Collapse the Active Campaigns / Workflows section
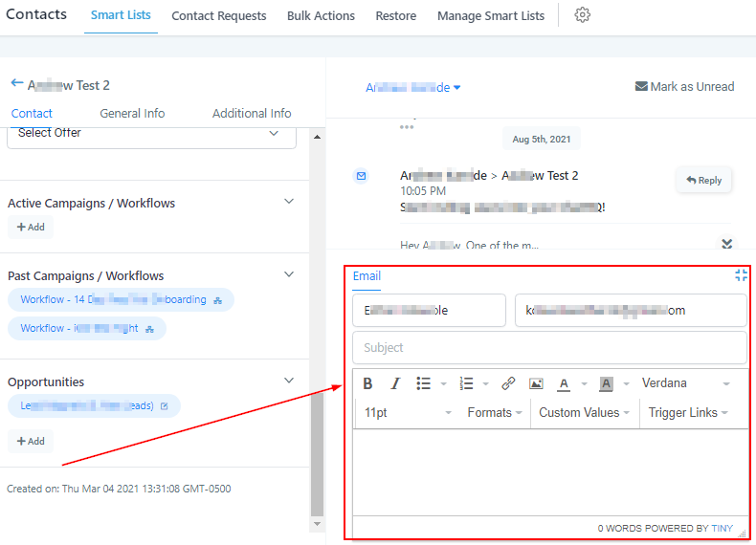756x545 pixels. tap(290, 202)
